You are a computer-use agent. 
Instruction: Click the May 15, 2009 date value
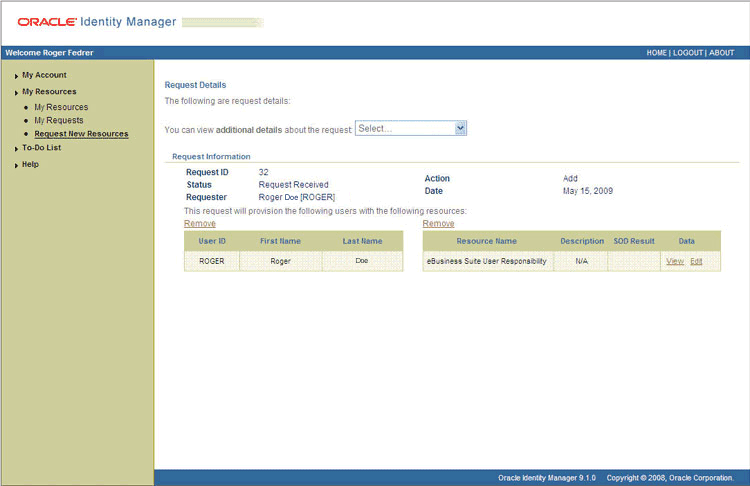point(587,191)
